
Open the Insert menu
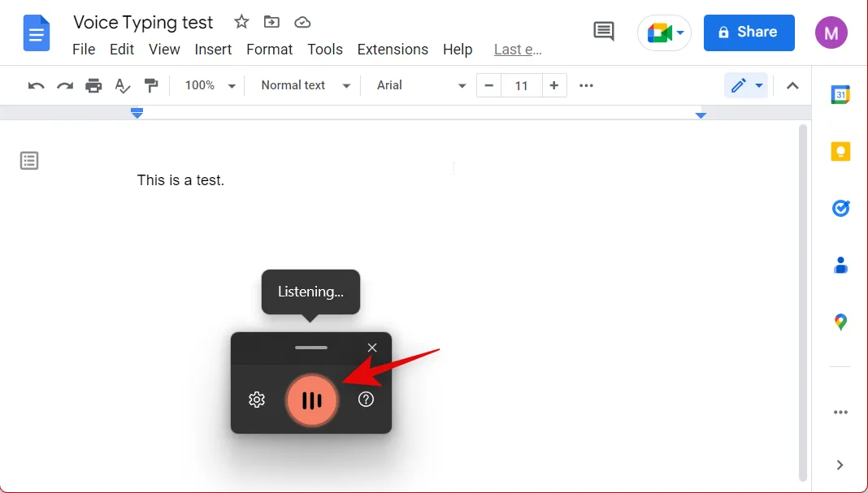(x=213, y=50)
